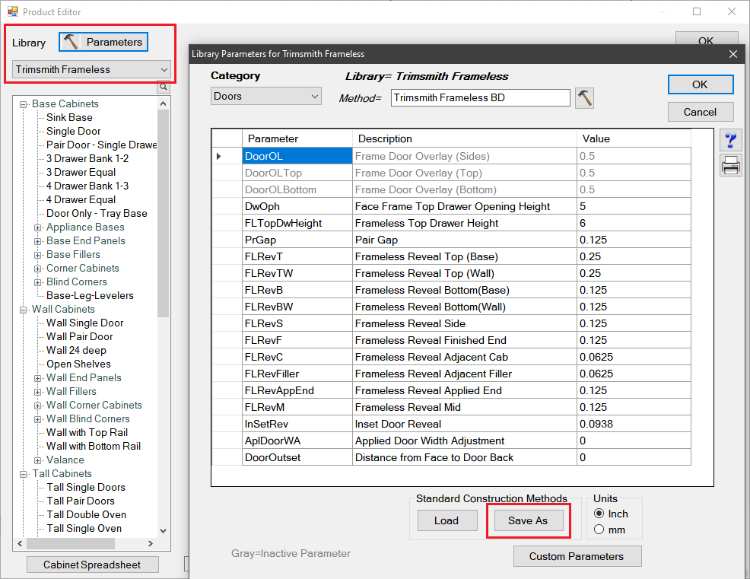The width and height of the screenshot is (750, 579).
Task: Collapse the Base Cabinets tree node
Action: (x=23, y=104)
